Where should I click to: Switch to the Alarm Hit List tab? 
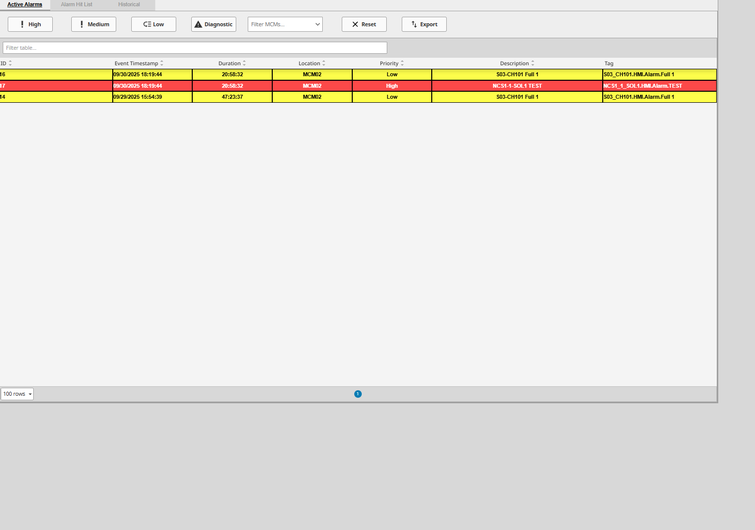pos(76,4)
